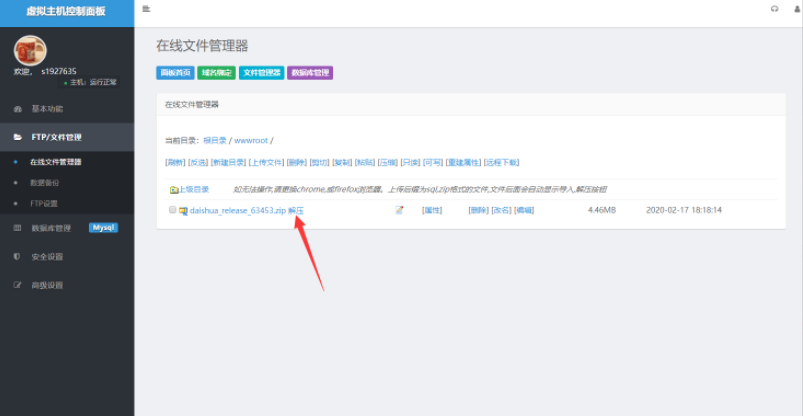The width and height of the screenshot is (803, 416).
Task: Click the notepad edit icon in the zip file row
Action: 399,210
